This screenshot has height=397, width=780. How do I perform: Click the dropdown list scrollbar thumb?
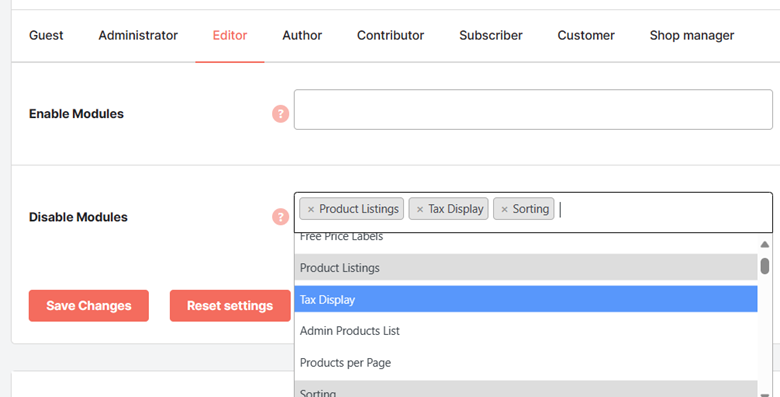pos(765,266)
